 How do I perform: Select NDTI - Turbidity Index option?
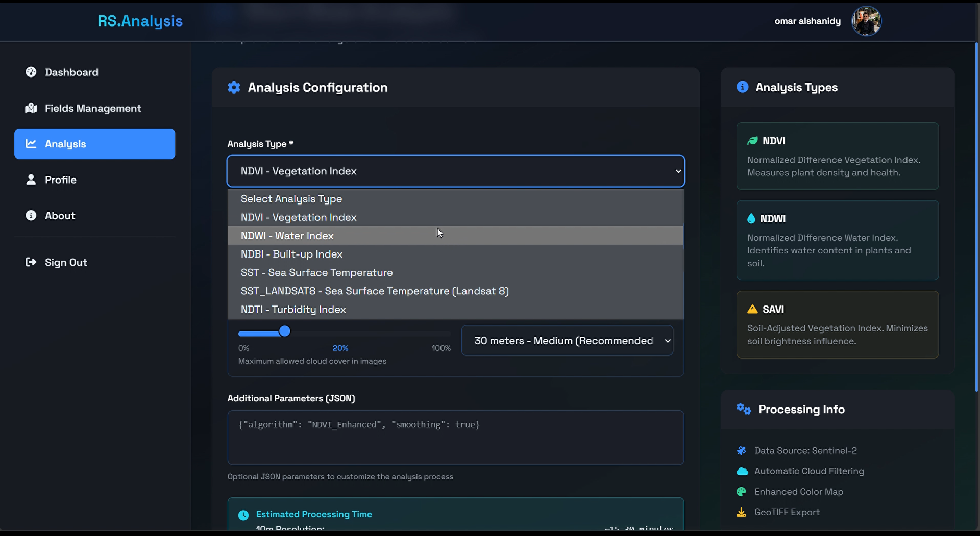(x=455, y=309)
